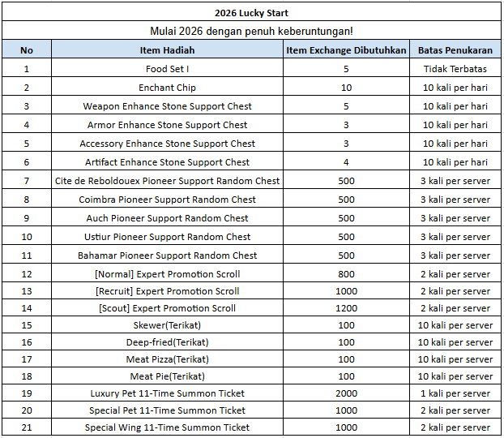Click the "2026 Lucky Start" title cell
504x438 pixels.
251,13
